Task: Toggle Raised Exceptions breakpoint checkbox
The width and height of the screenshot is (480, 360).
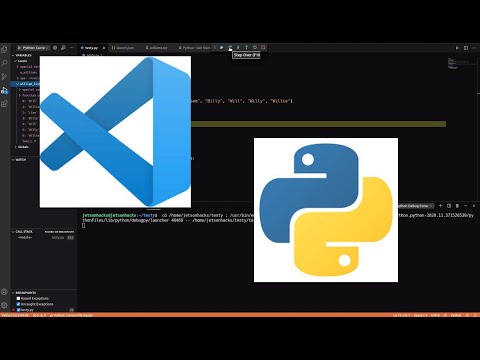Action: (18, 298)
